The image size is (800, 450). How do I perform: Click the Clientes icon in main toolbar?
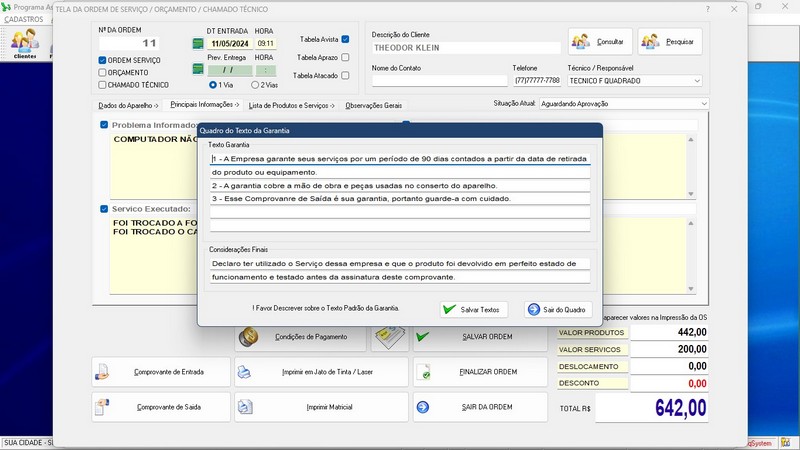pos(25,42)
